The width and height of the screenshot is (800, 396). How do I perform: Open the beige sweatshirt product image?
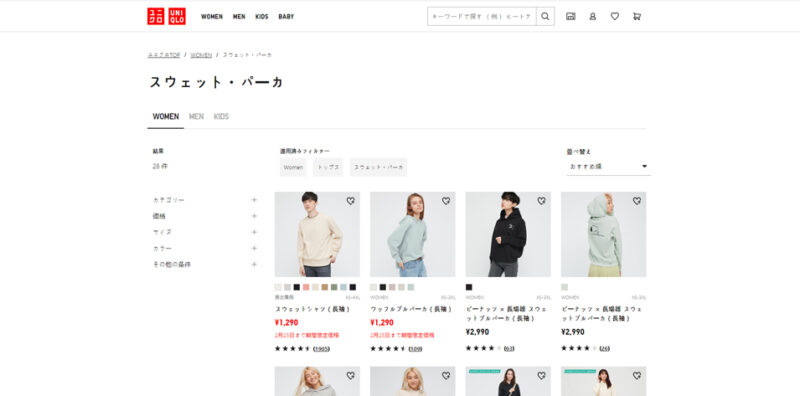pos(317,234)
